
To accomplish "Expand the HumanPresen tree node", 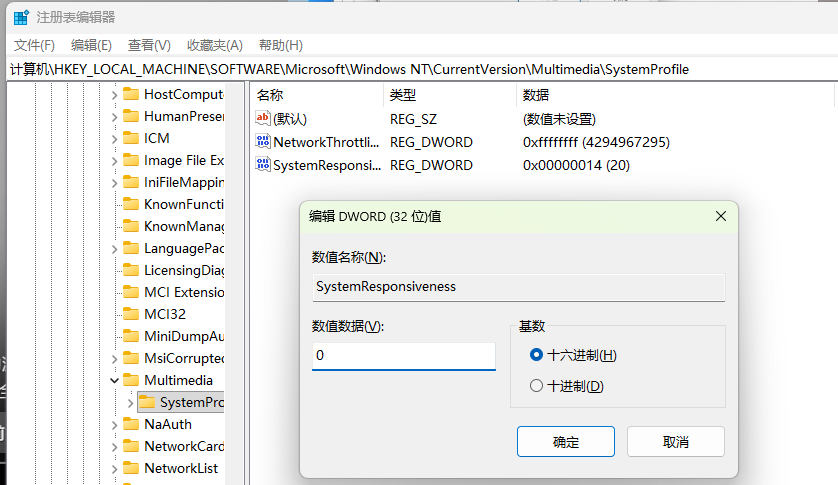I will click(114, 117).
